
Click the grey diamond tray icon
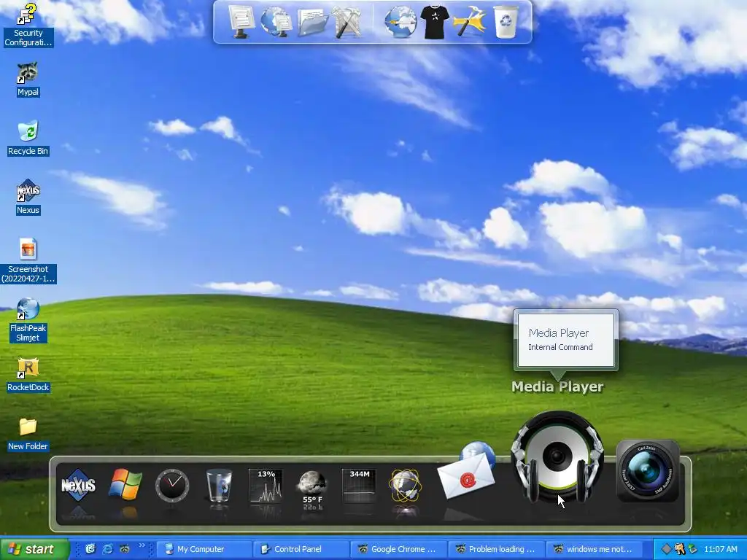(x=666, y=549)
